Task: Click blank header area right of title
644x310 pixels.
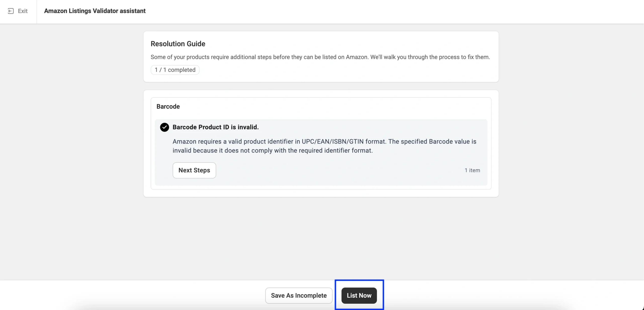Action: (x=377, y=11)
